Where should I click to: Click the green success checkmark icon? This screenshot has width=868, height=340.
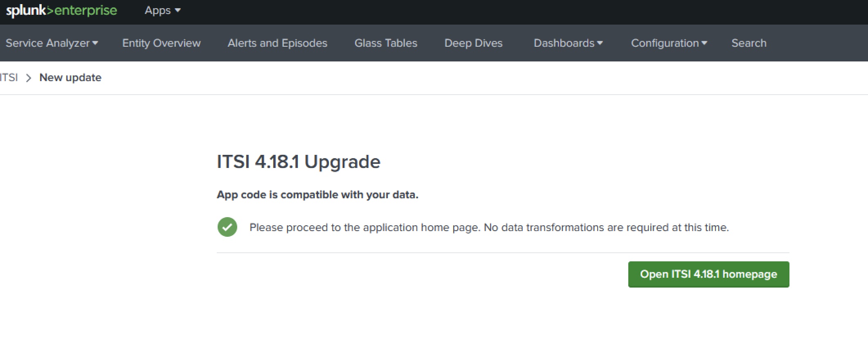227,227
